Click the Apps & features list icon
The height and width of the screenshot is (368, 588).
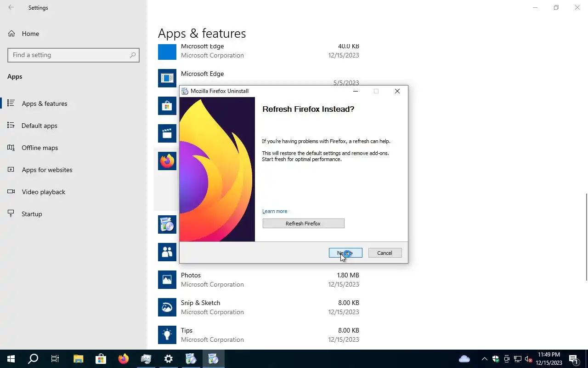[11, 103]
